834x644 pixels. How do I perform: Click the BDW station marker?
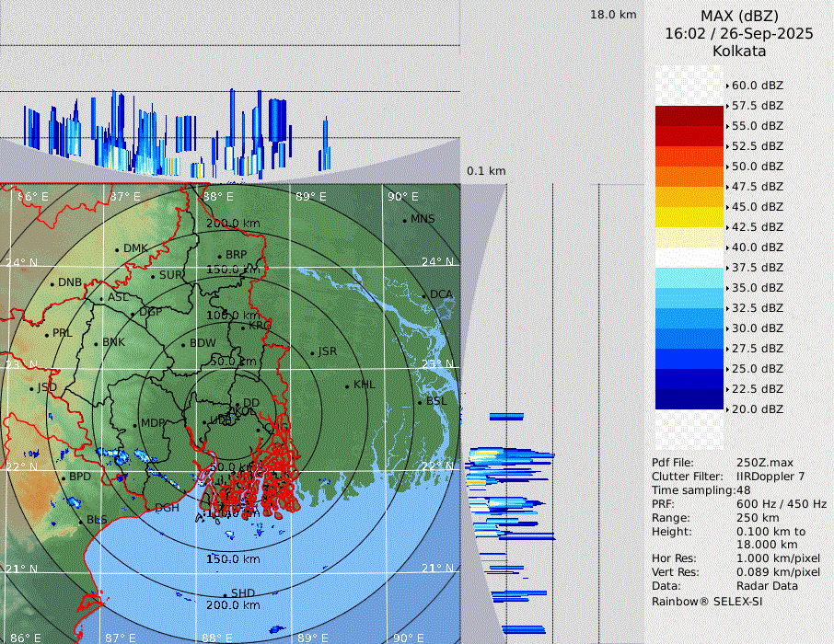(184, 344)
